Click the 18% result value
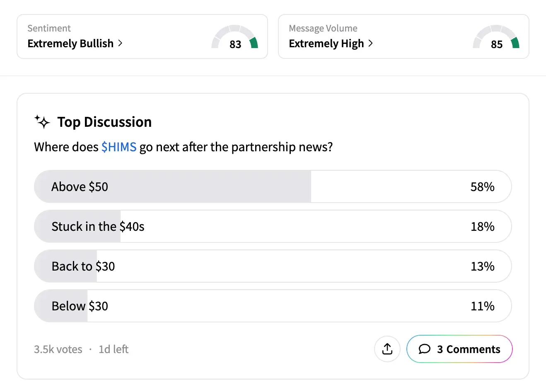546x392 pixels. click(x=482, y=226)
